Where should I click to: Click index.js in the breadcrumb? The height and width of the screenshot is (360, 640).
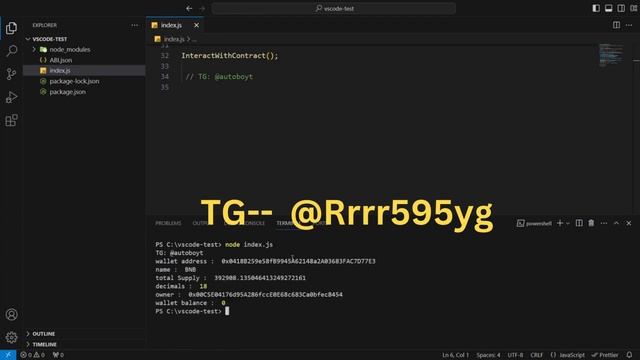point(174,39)
